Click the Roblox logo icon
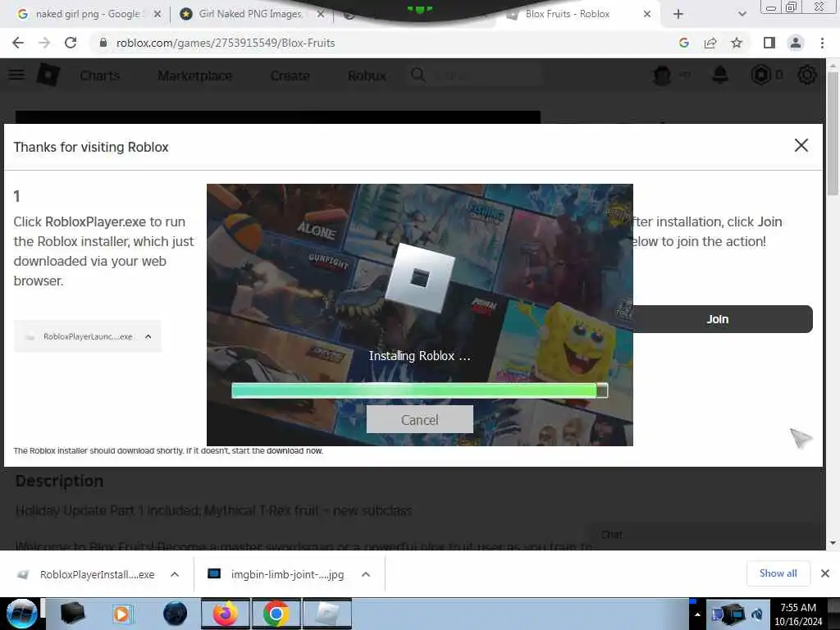 48,75
